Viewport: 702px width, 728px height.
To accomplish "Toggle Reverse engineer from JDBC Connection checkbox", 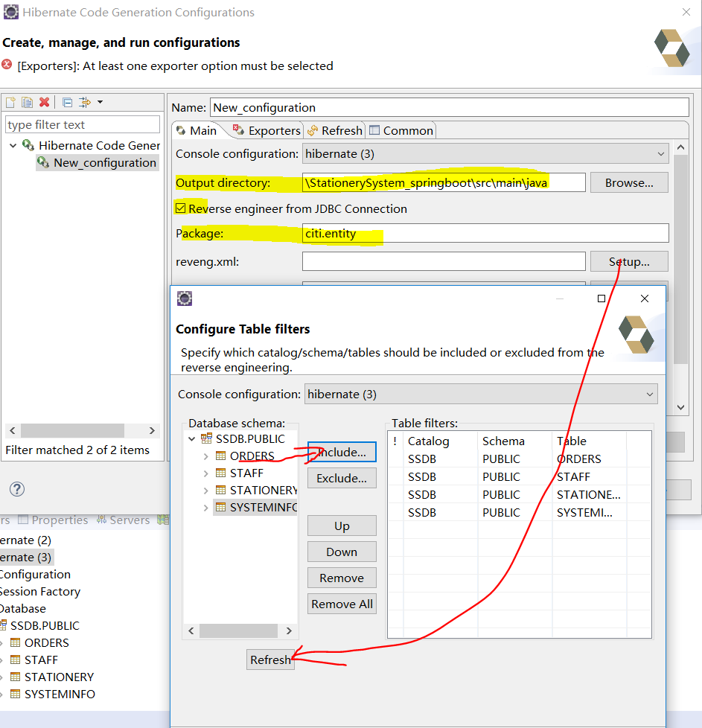I will 181,208.
